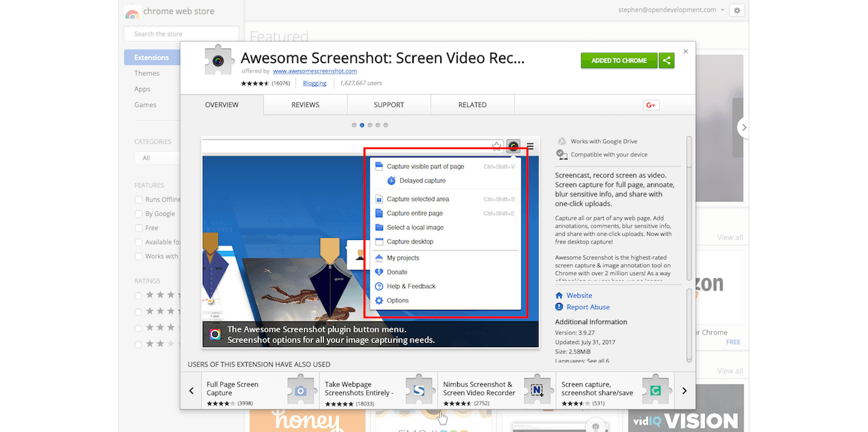868x432 pixels.
Task: Click the Screen capture green icon
Action: 656,390
